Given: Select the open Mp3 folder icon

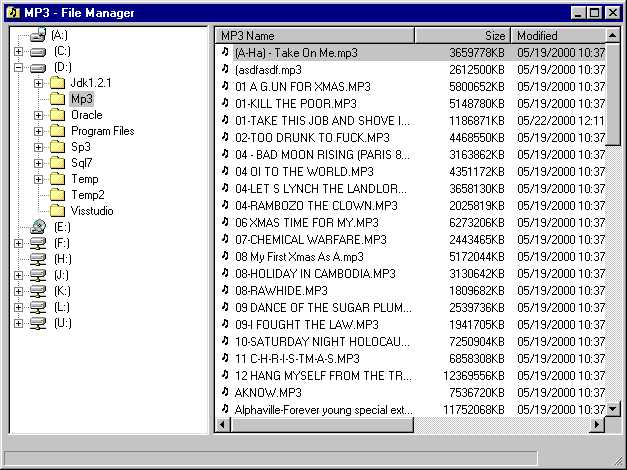Looking at the screenshot, I should pyautogui.click(x=57, y=99).
